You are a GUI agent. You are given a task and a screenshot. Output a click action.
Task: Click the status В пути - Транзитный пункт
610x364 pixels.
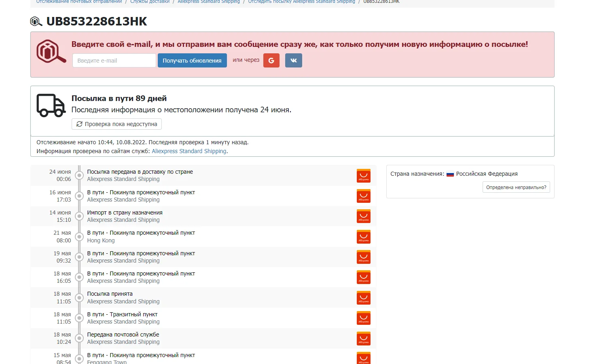point(122,314)
